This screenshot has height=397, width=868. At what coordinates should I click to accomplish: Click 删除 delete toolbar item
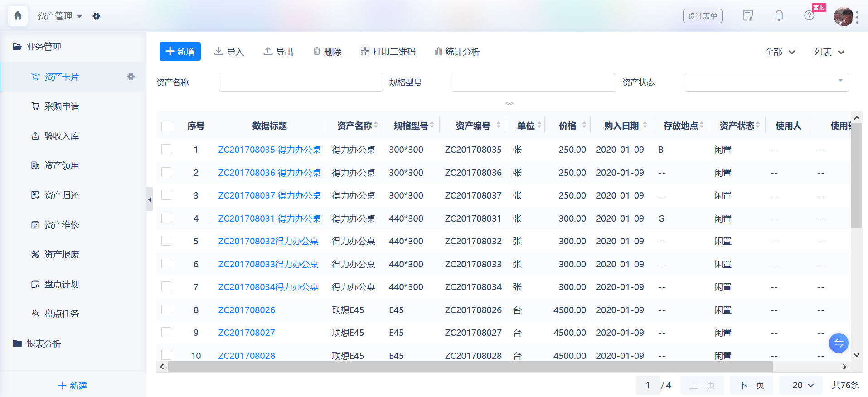click(x=327, y=52)
